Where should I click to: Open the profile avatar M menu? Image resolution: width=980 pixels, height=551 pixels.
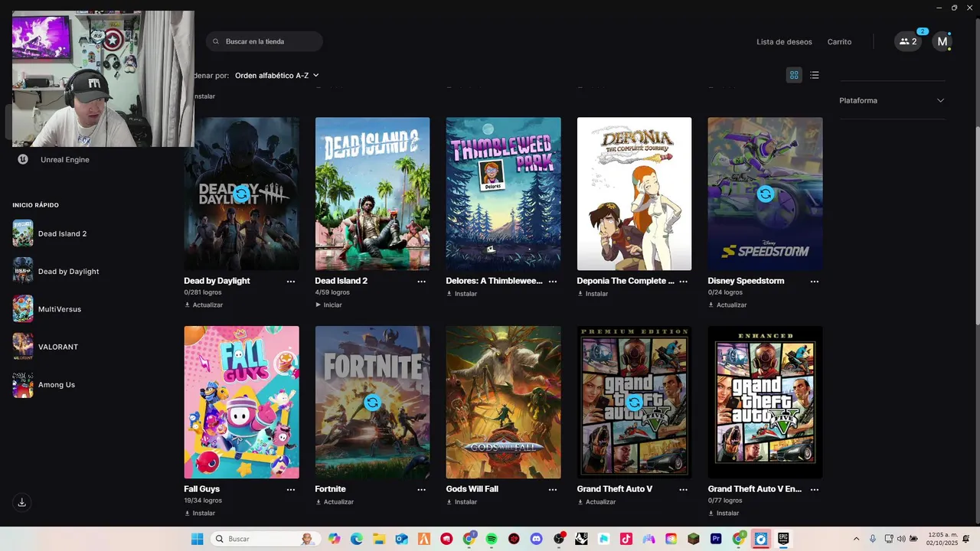coord(942,41)
